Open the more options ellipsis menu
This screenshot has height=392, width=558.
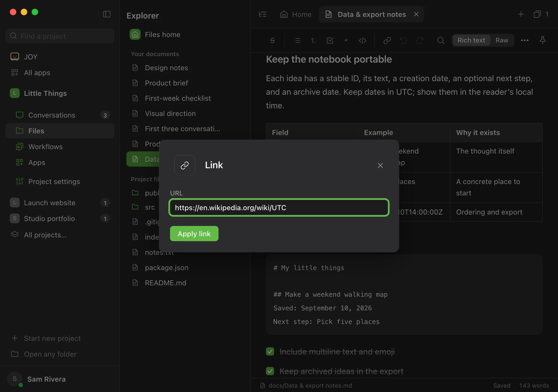click(525, 40)
